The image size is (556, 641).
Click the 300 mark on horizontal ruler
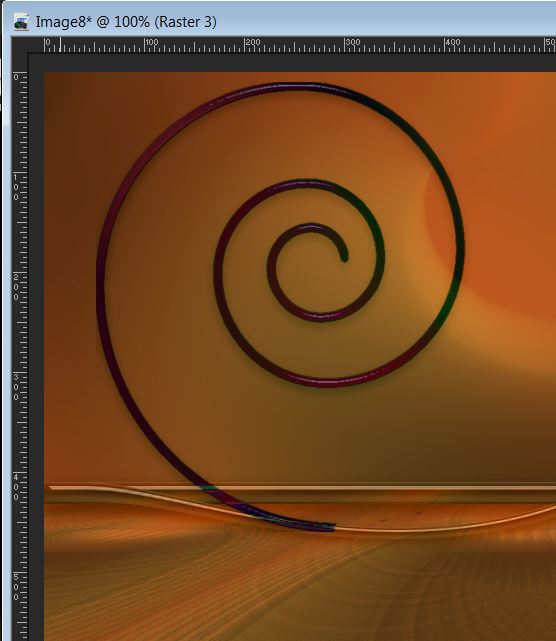(353, 42)
